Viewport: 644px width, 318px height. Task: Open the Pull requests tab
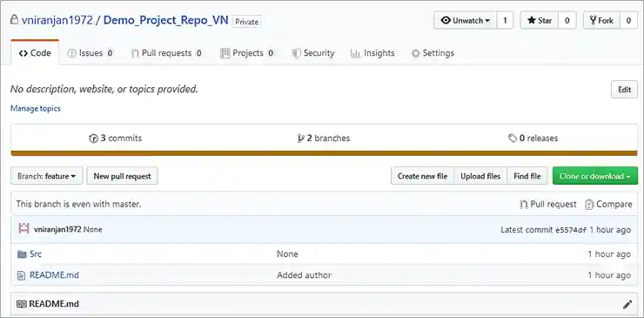coord(166,53)
